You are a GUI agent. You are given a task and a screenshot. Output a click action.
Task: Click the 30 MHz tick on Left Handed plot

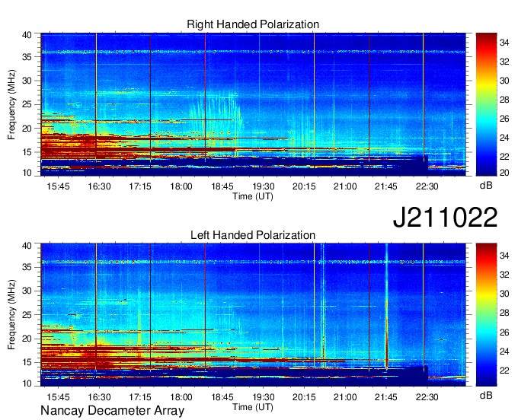tap(27, 291)
